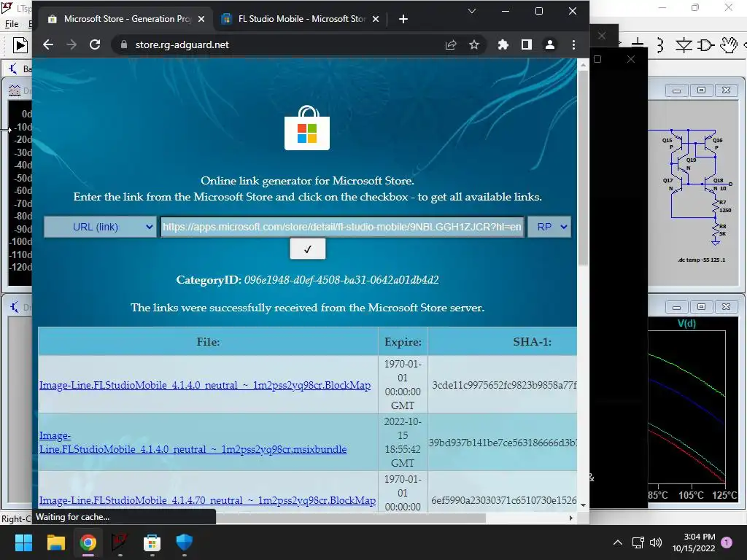Open the blue shield app on the taskbar
Viewport: 747px width, 560px height.
(x=185, y=542)
